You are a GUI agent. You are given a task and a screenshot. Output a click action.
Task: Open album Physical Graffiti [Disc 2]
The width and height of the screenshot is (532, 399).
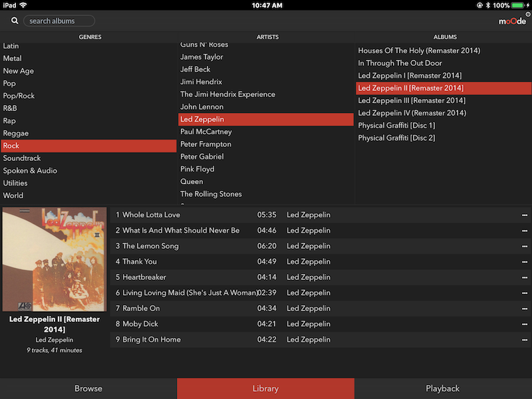(x=444, y=138)
